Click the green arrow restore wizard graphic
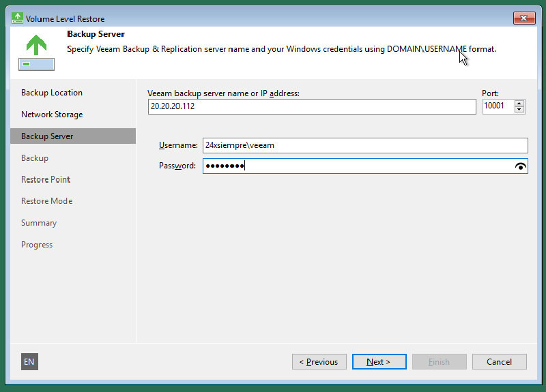The height and width of the screenshot is (392, 546). [36, 52]
